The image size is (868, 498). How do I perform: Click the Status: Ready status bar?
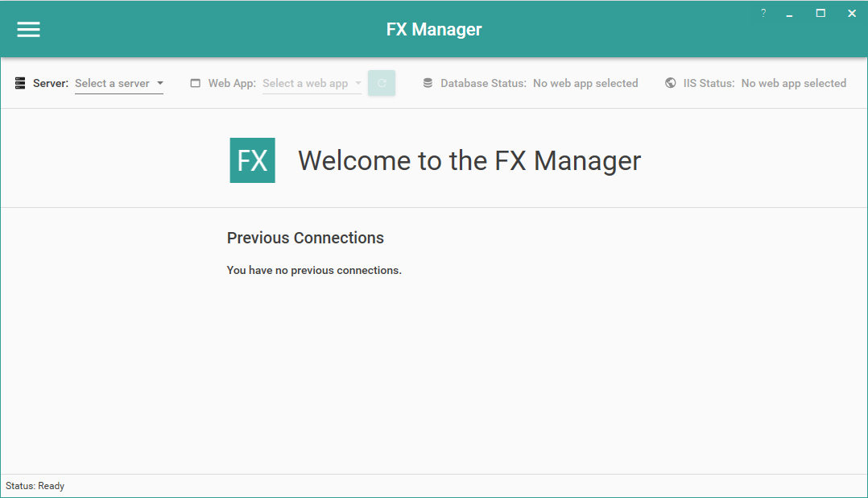click(x=35, y=485)
